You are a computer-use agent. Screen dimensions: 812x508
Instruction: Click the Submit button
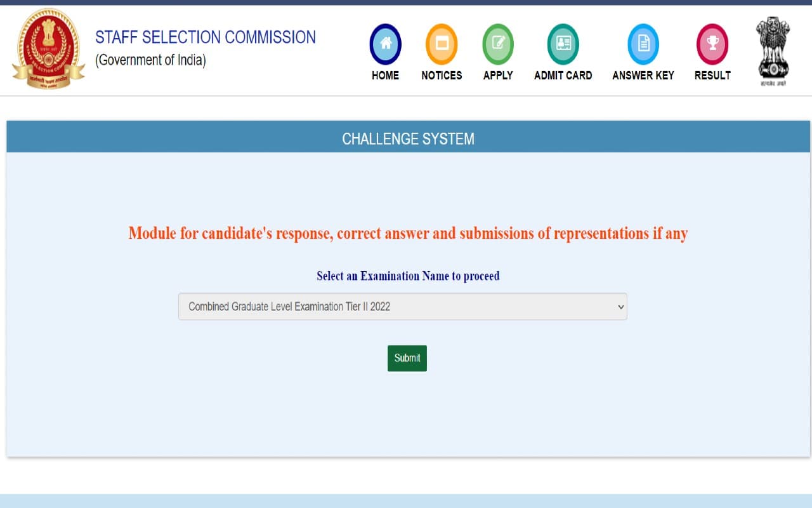coord(407,358)
